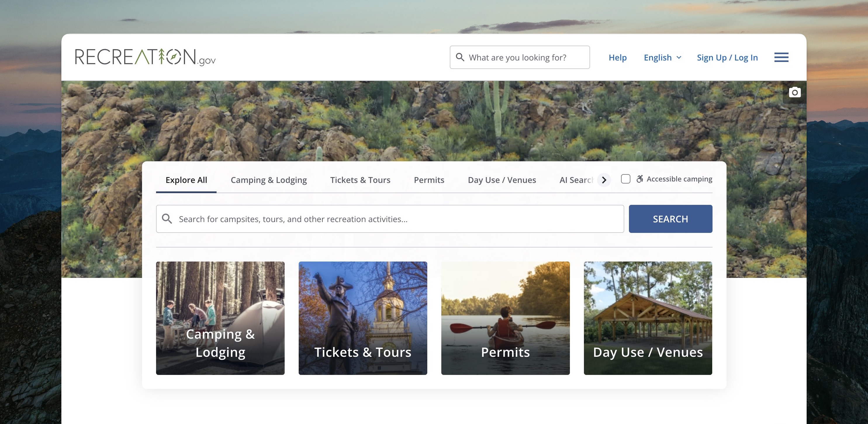Image resolution: width=868 pixels, height=424 pixels.
Task: Open the Help link
Action: 617,58
